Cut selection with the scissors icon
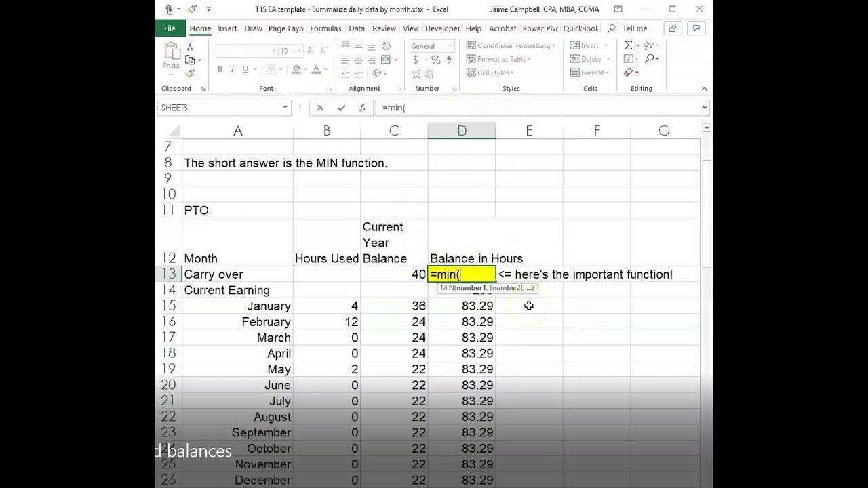The image size is (868, 488). tap(190, 46)
